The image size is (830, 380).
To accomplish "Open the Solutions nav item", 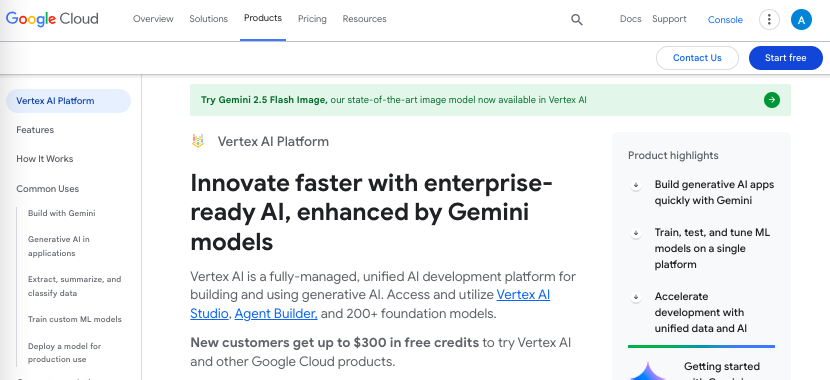I will (x=209, y=19).
